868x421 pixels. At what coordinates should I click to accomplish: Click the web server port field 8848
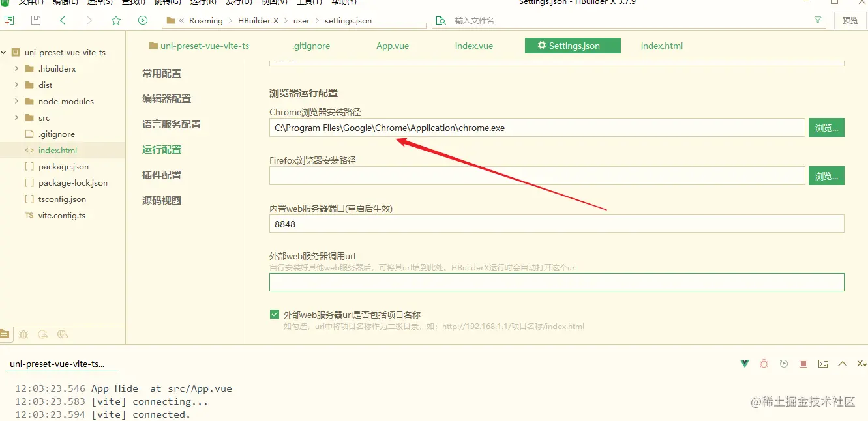pyautogui.click(x=557, y=224)
